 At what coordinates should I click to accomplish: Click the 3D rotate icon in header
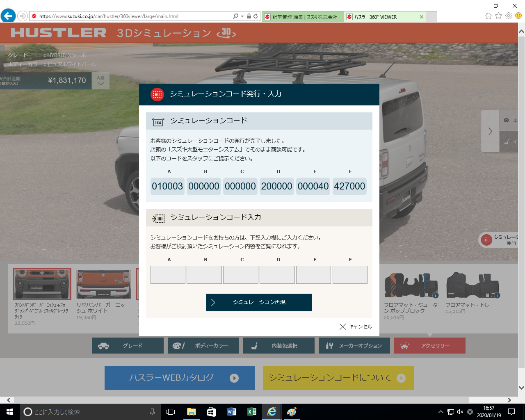(x=226, y=33)
